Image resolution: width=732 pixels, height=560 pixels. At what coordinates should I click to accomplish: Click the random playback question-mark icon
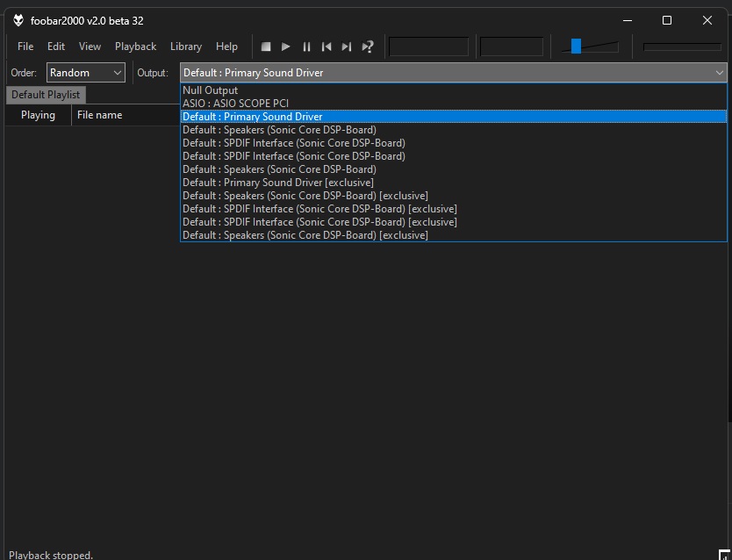368,47
